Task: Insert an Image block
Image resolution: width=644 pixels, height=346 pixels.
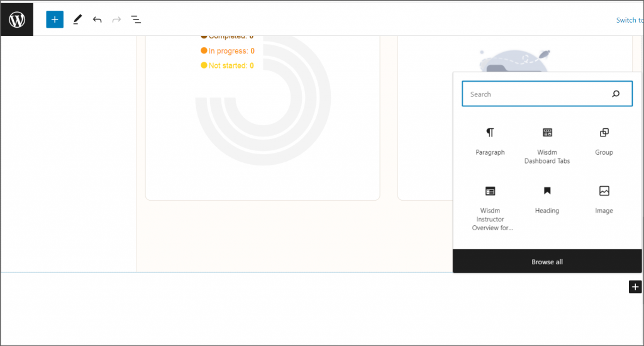Action: 604,199
